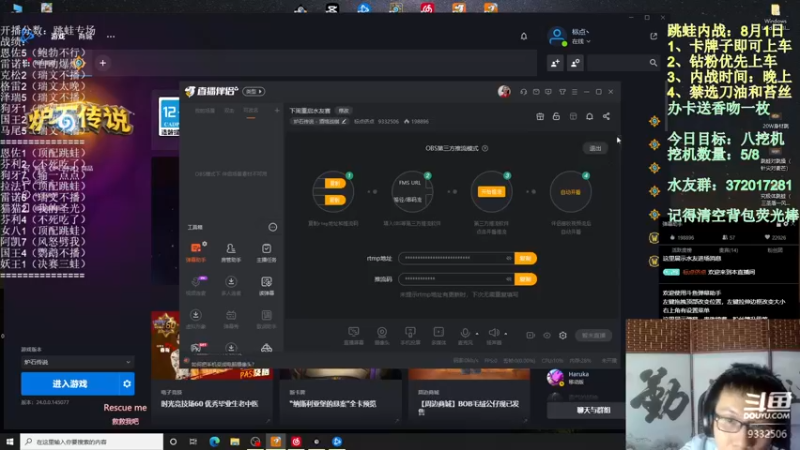Open the 房管助手 tool icon

(x=231, y=252)
